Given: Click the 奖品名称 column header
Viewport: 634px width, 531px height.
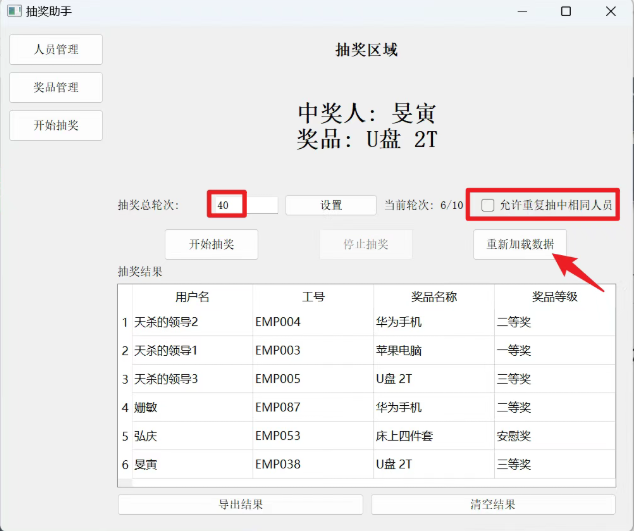Looking at the screenshot, I should click(434, 297).
